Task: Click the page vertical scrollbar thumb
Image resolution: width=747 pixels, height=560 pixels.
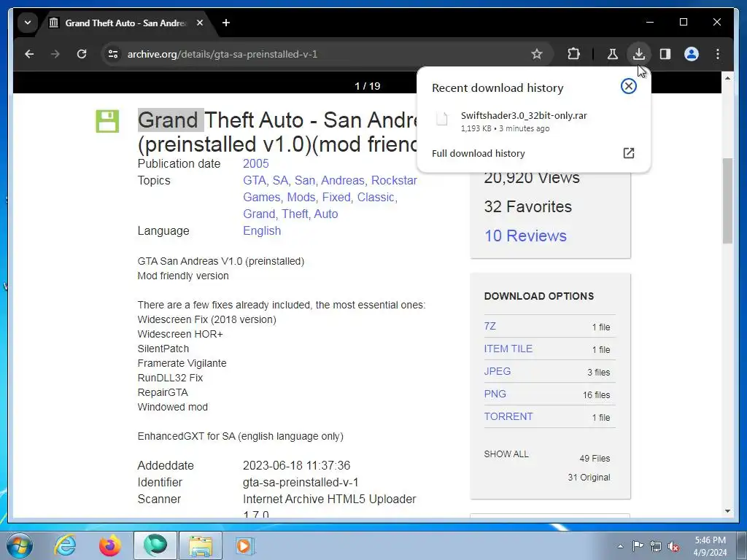Action: [727, 201]
